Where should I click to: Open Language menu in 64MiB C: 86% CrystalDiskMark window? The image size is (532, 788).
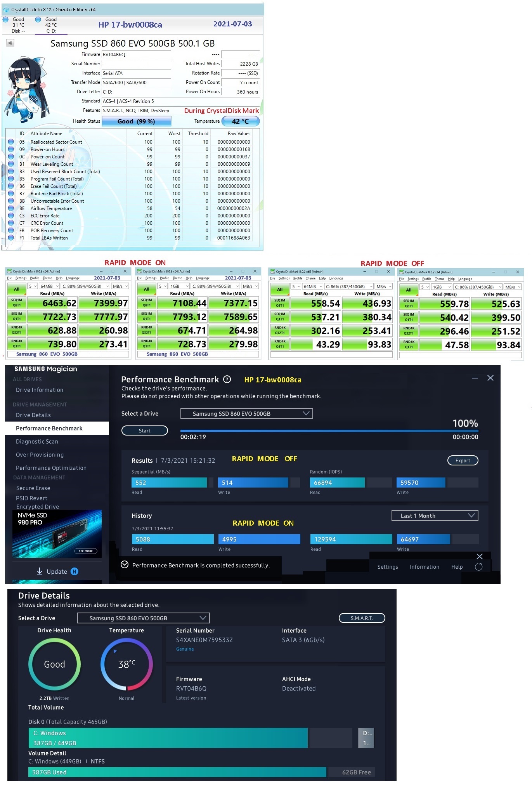[x=336, y=278]
